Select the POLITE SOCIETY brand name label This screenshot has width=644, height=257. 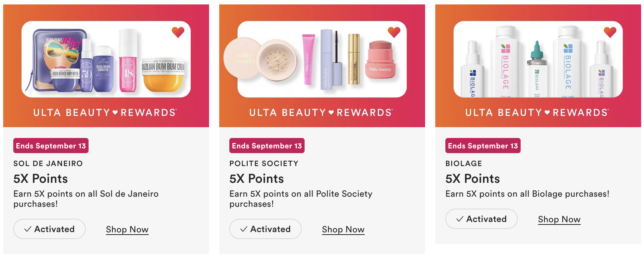(264, 163)
